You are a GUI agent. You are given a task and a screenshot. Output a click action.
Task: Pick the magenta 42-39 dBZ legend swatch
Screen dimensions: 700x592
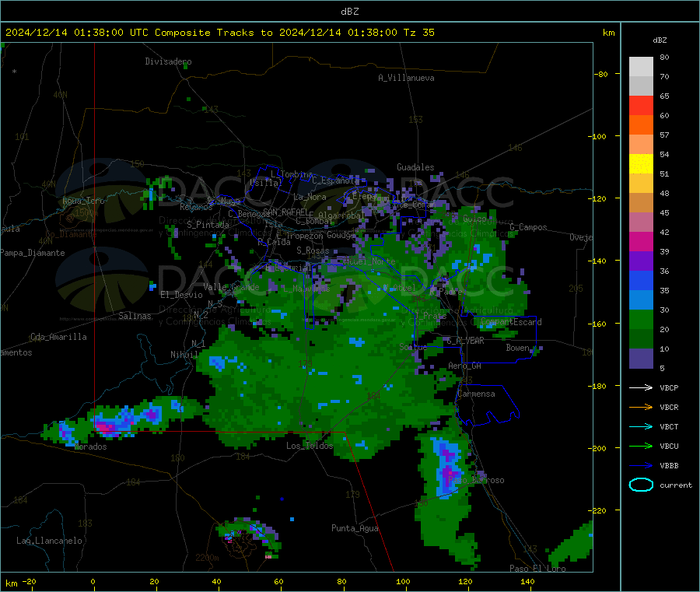click(x=641, y=241)
